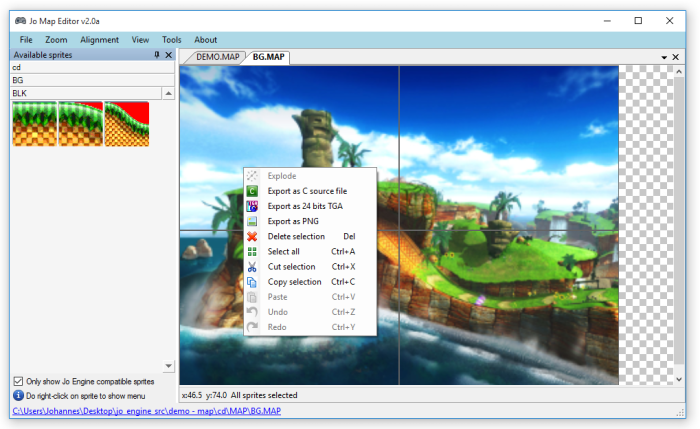Close the active BG.MAP document tab

(x=675, y=57)
